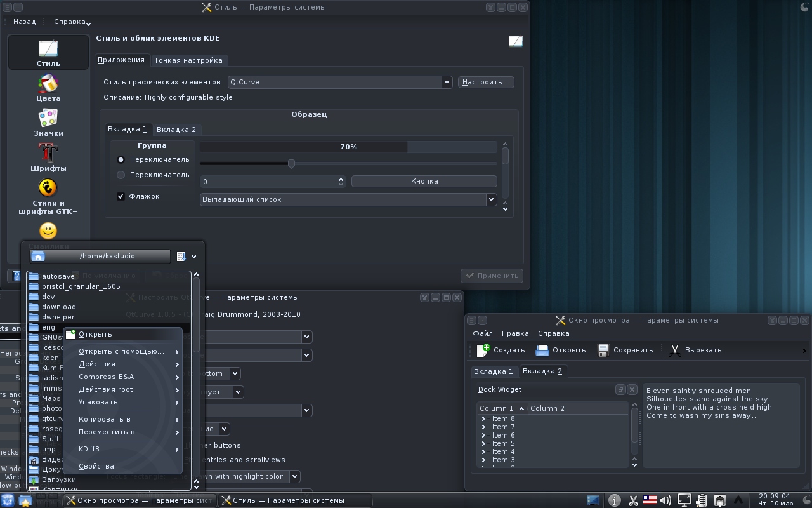Float the Dock Widget panel
Image resolution: width=812 pixels, height=508 pixels.
point(620,389)
